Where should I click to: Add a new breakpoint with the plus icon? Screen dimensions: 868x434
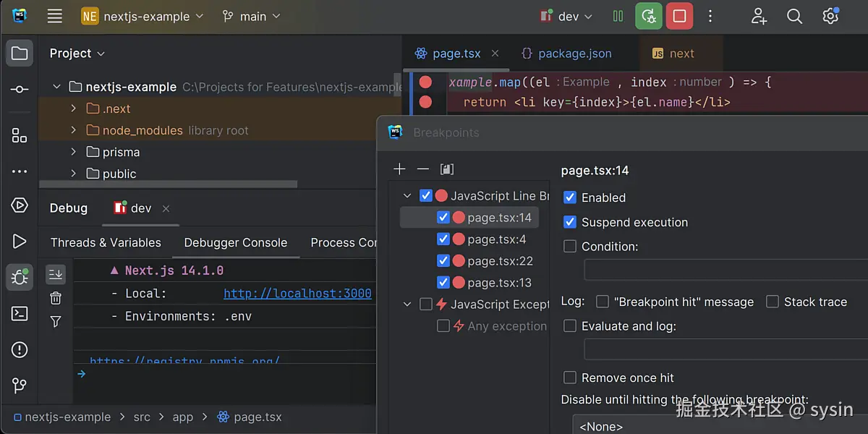tap(399, 169)
